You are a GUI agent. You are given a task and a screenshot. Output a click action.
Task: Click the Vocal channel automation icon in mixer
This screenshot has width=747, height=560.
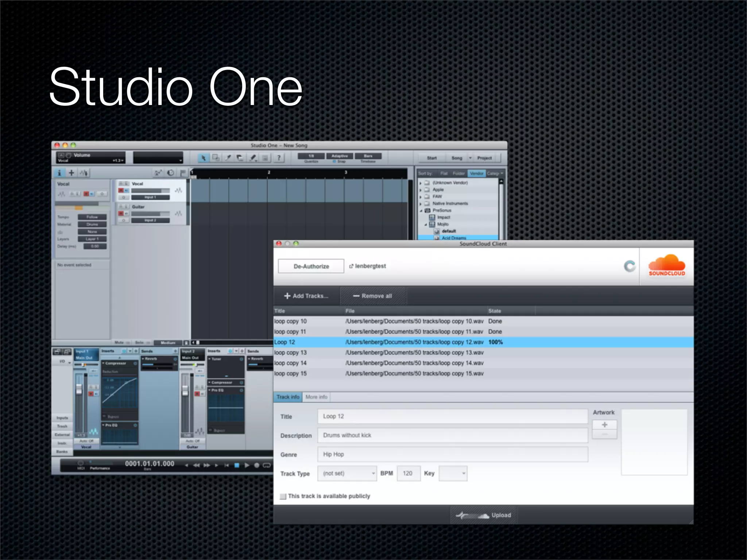point(93,432)
